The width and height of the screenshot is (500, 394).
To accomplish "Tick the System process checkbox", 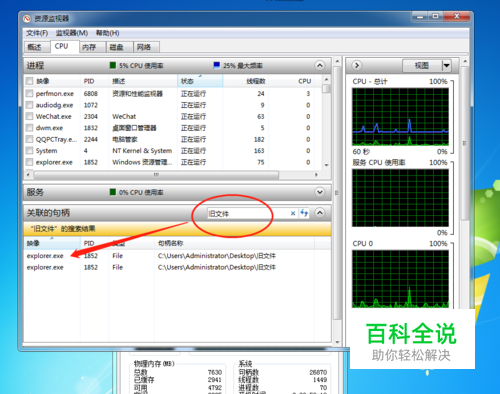I will point(30,151).
